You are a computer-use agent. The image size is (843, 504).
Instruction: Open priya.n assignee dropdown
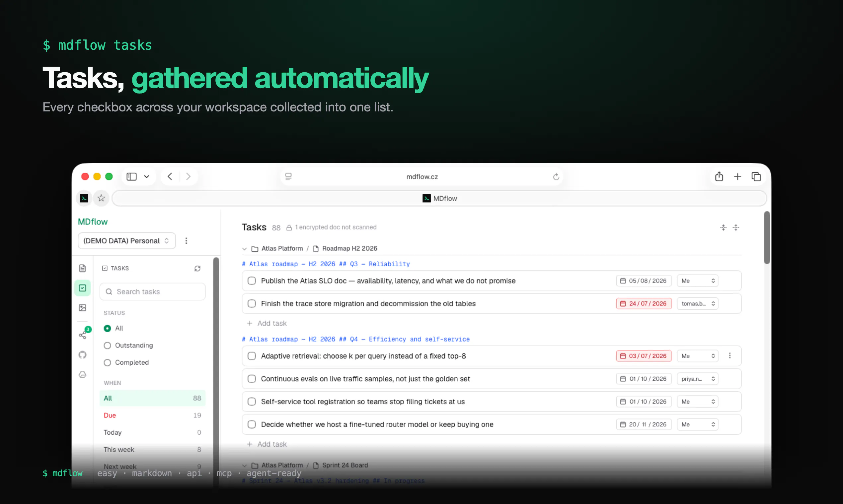(698, 379)
